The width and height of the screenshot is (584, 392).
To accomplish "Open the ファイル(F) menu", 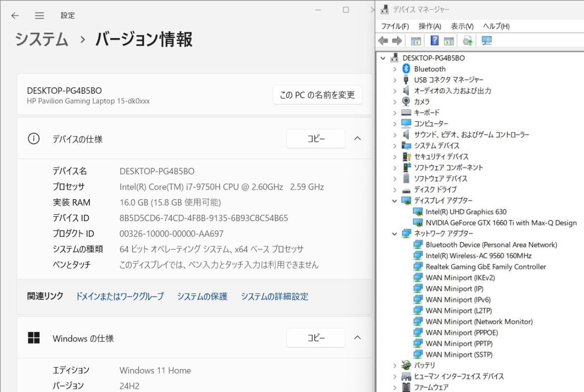I will coord(395,26).
